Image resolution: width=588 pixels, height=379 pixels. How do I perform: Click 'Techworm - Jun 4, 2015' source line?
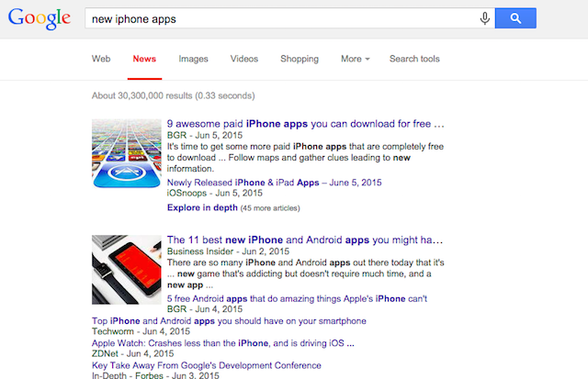pos(141,331)
